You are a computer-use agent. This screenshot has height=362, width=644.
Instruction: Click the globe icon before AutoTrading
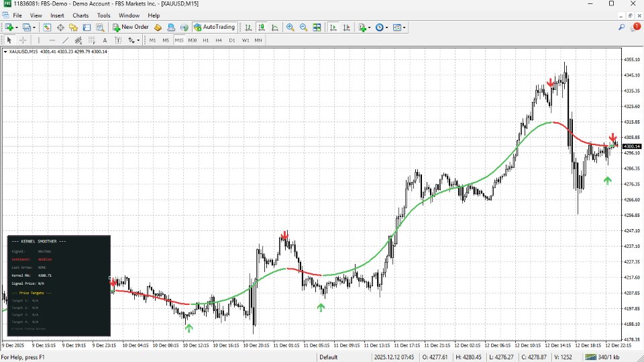tap(184, 28)
